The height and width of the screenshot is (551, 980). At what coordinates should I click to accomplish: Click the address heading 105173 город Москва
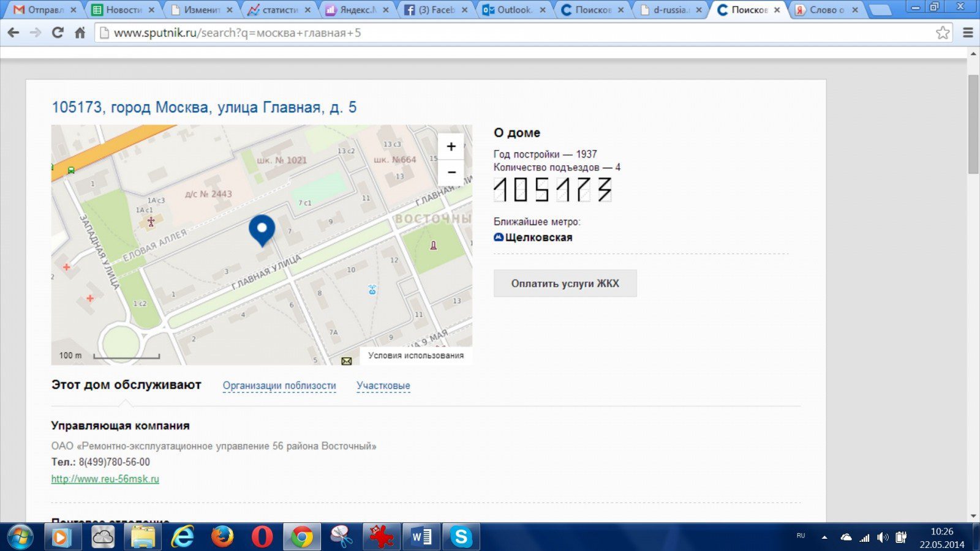[x=204, y=108]
